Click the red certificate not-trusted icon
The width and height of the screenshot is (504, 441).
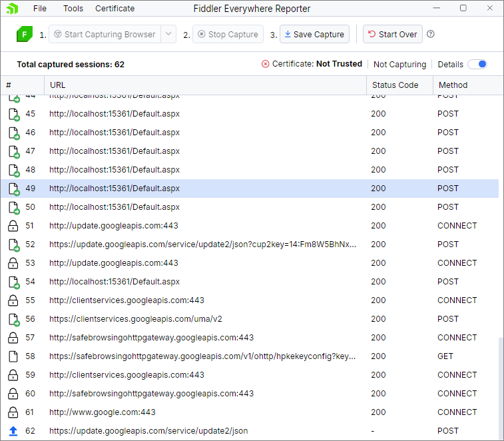coord(265,64)
